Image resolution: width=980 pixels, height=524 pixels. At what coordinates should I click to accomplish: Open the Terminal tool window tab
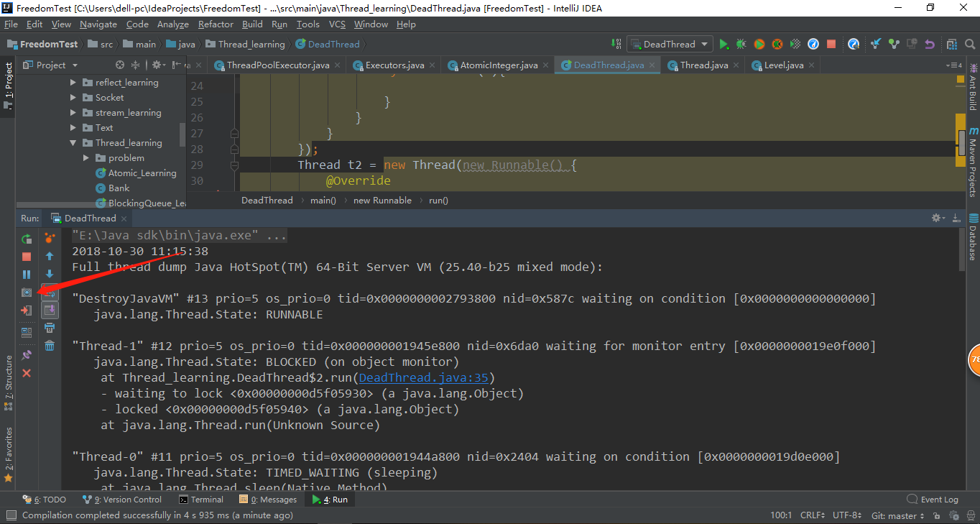point(201,500)
